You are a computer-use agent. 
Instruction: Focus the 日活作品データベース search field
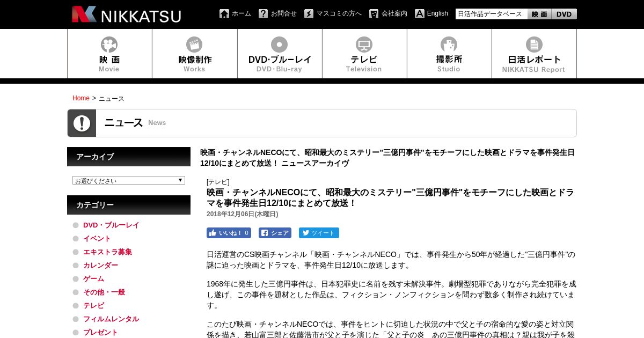coord(492,14)
